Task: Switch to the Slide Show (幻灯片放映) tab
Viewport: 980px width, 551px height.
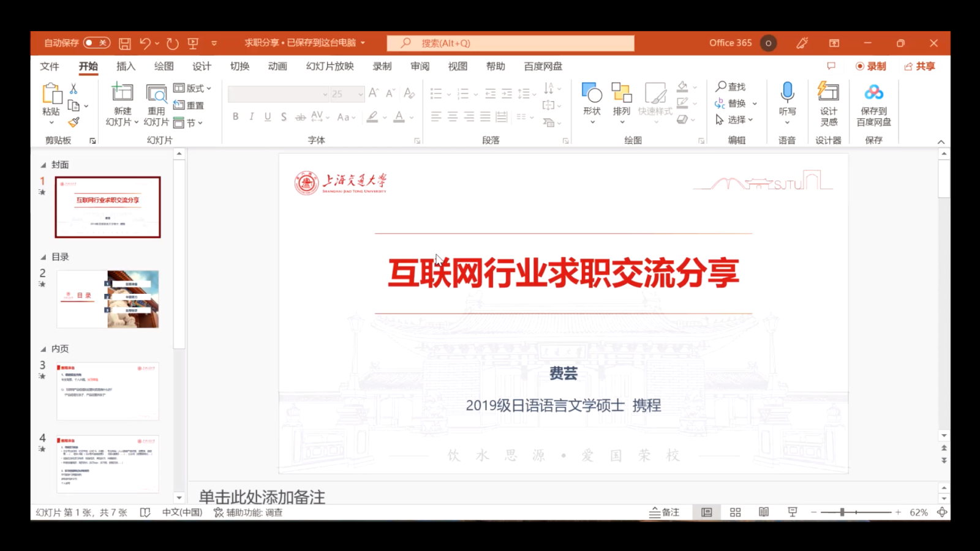Action: [330, 66]
